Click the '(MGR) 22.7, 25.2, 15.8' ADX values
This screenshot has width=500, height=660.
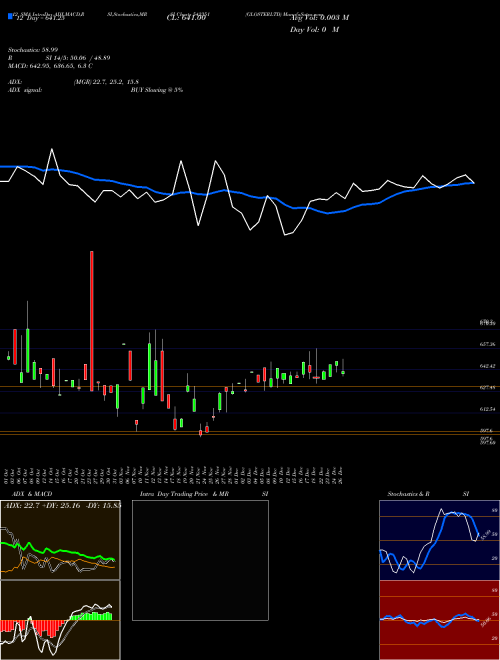click(x=106, y=82)
